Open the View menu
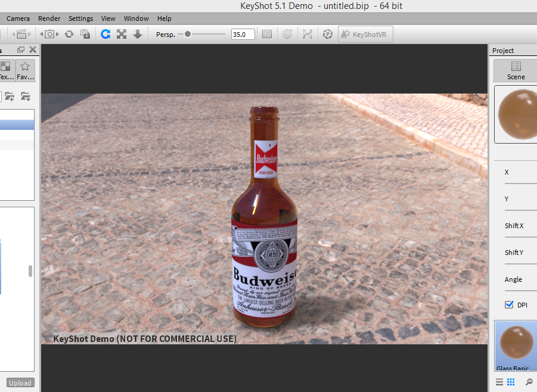Viewport: 537px width, 392px height. click(108, 18)
